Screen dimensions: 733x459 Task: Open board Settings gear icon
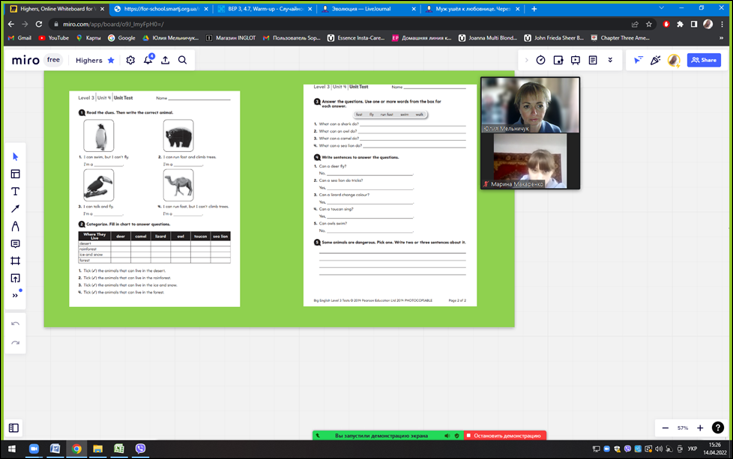130,60
